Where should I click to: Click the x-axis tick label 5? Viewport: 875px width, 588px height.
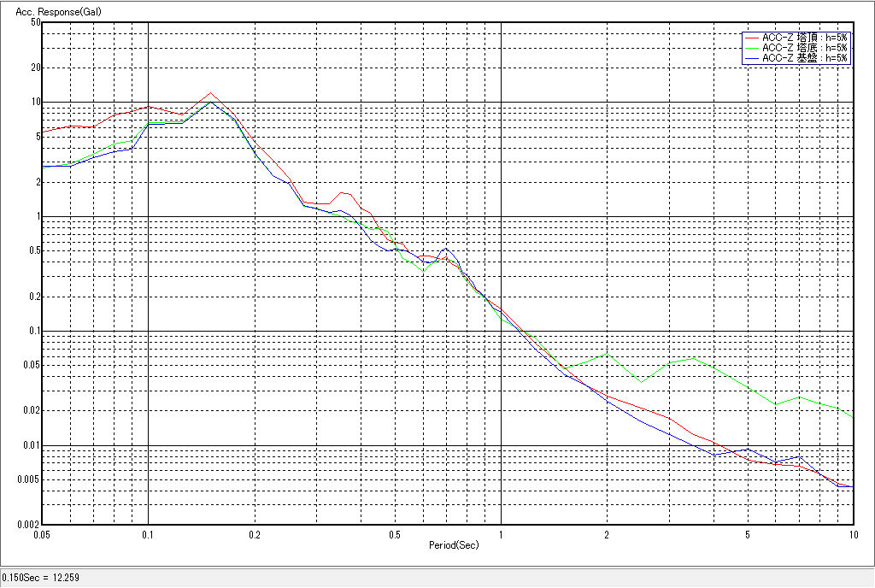point(748,535)
